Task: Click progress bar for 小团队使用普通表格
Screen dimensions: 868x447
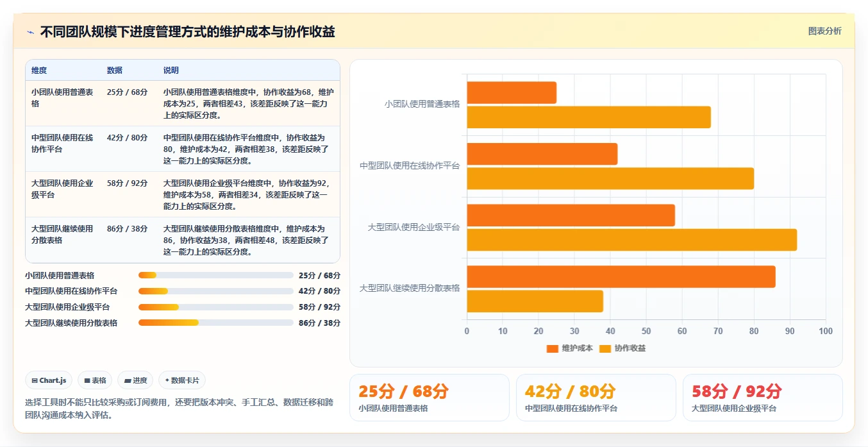Action: (216, 275)
